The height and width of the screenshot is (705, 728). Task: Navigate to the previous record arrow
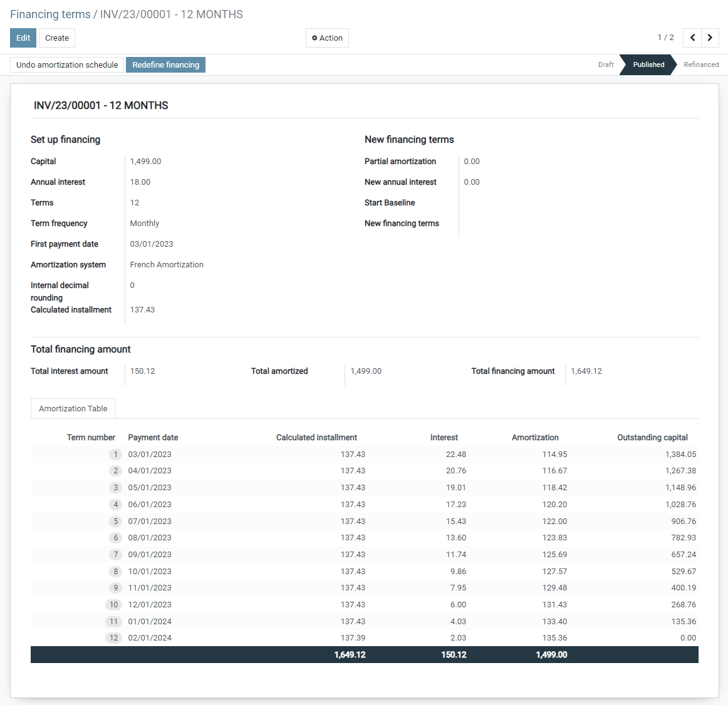click(x=692, y=38)
